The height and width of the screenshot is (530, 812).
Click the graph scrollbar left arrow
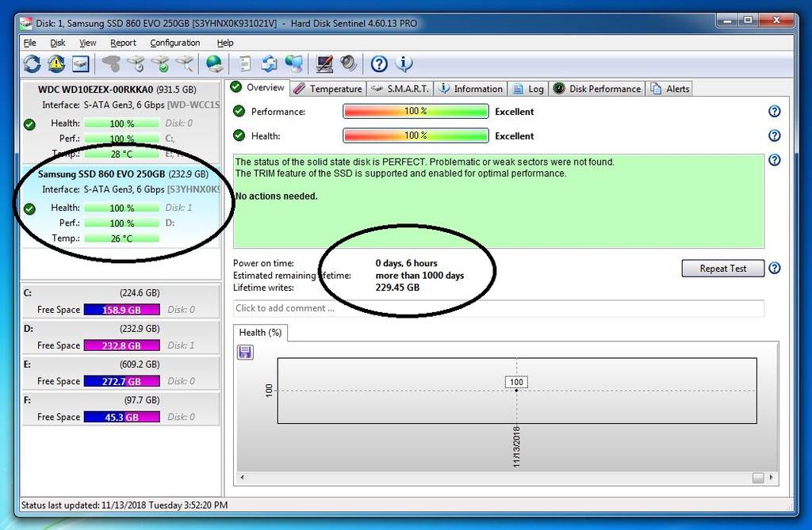coord(243,478)
